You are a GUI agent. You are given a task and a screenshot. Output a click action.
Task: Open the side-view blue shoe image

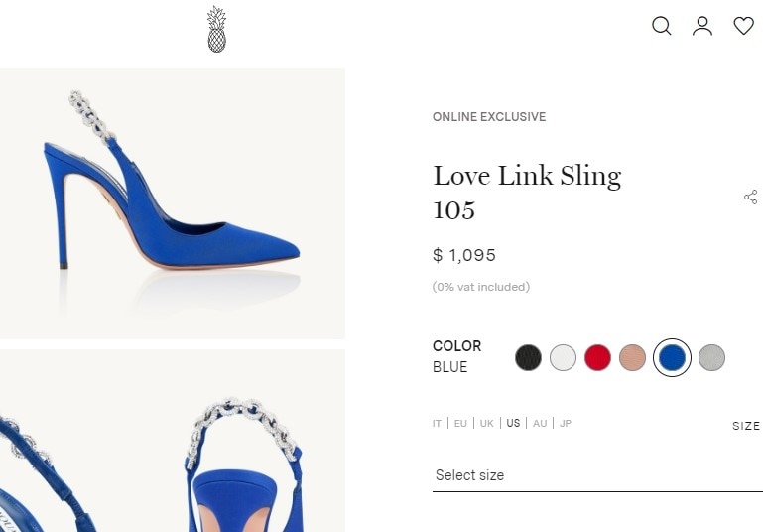tap(172, 203)
